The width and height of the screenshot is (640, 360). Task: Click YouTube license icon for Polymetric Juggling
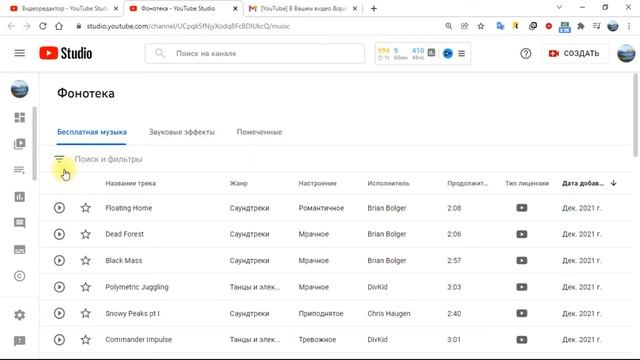(522, 287)
